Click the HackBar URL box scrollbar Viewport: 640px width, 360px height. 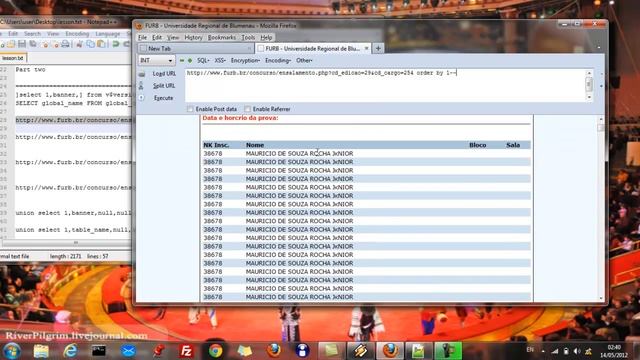(x=589, y=85)
